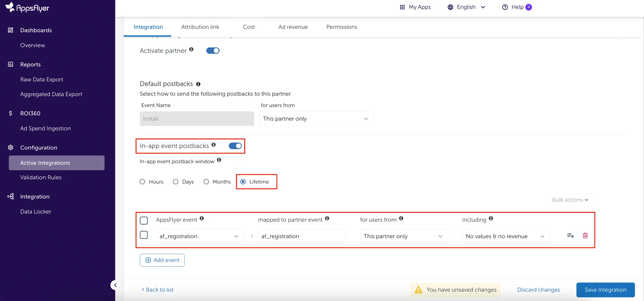Click info icon beside In-app event postback window
The image size is (644, 301).
click(x=219, y=160)
